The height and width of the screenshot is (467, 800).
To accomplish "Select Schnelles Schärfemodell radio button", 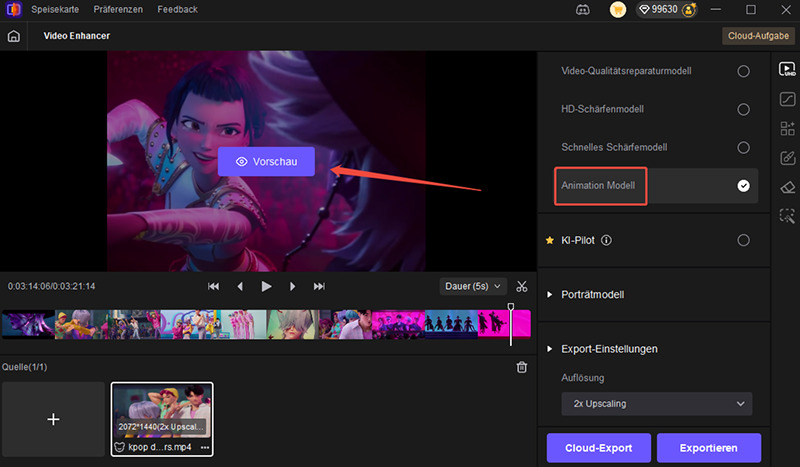I will pos(743,148).
